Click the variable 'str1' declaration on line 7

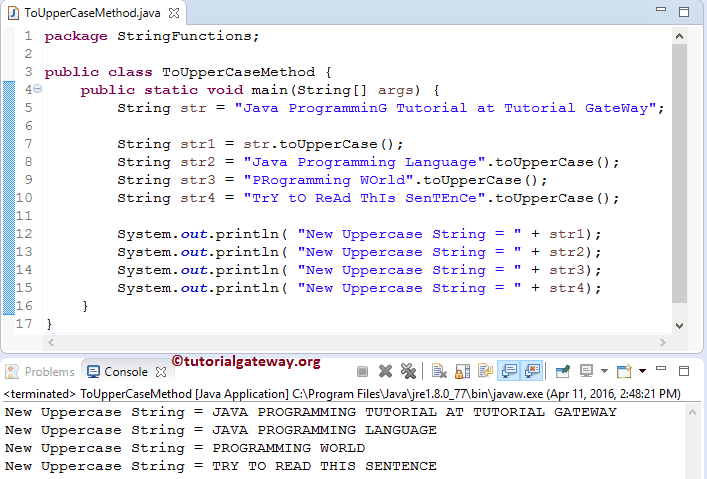point(198,144)
